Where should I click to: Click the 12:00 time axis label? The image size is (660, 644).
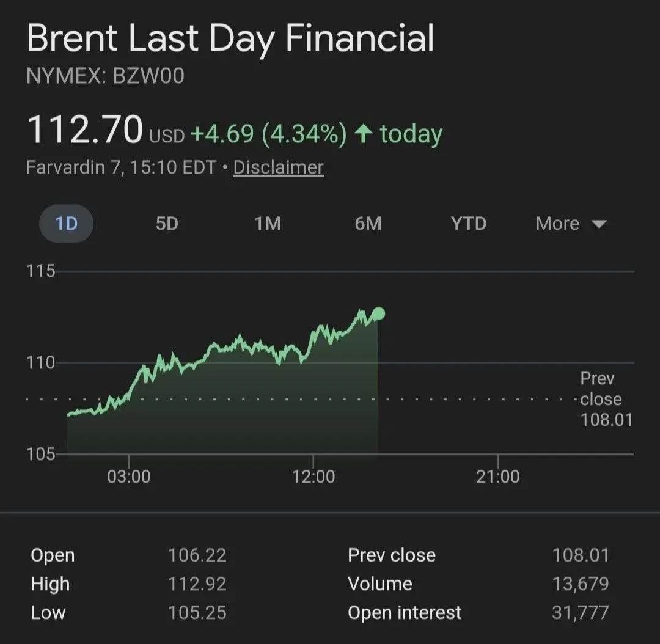(x=314, y=477)
